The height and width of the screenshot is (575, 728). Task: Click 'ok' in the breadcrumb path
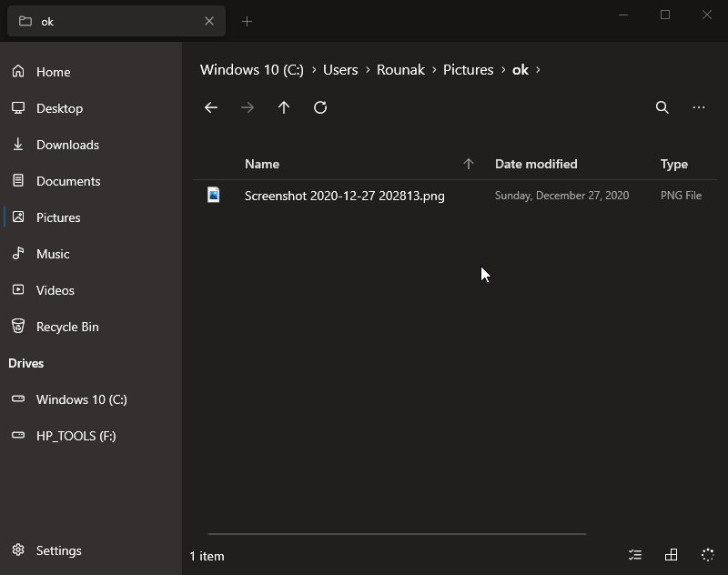click(520, 70)
